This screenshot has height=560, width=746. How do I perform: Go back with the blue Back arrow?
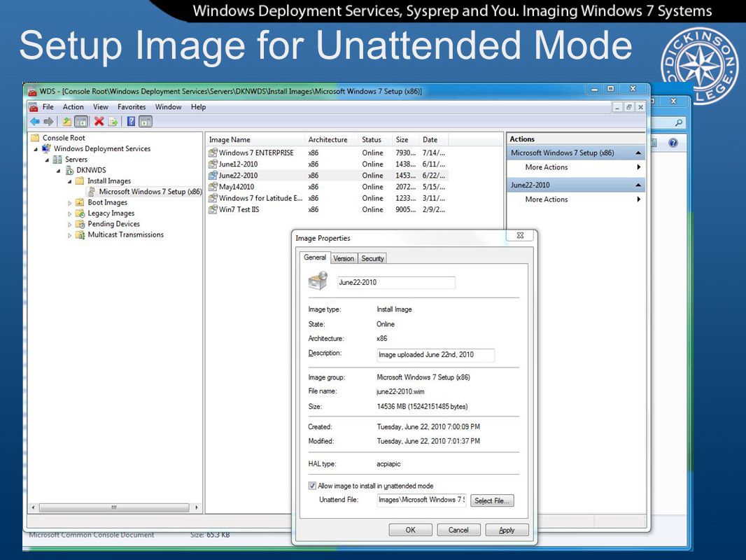click(x=35, y=122)
